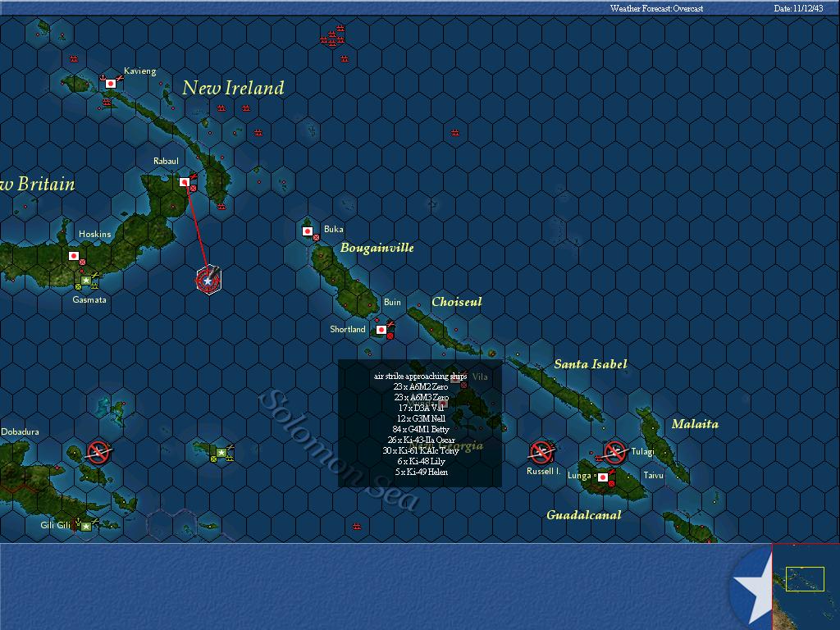The image size is (840, 630).
Task: Click the Gili Gili label
Action: pyautogui.click(x=55, y=525)
